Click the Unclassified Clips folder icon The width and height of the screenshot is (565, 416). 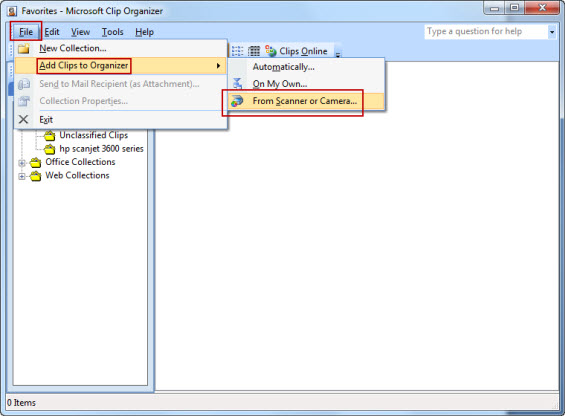pos(49,136)
